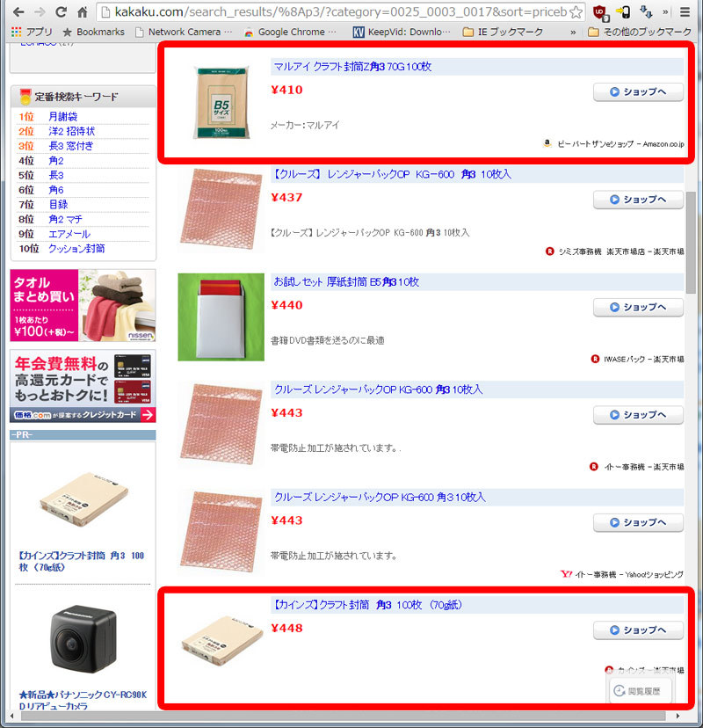
Task: Expand hidden extensions chevron in toolbar
Action: coord(665,12)
